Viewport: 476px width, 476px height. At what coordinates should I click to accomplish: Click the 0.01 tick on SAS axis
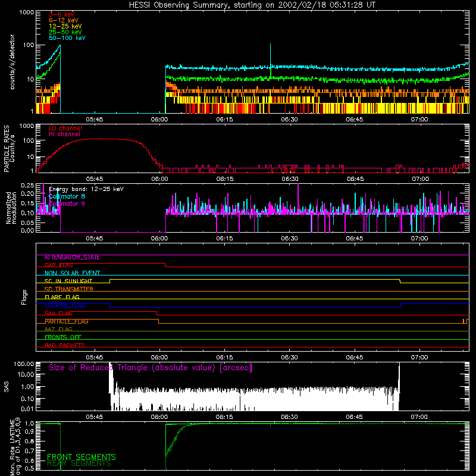[27, 409]
